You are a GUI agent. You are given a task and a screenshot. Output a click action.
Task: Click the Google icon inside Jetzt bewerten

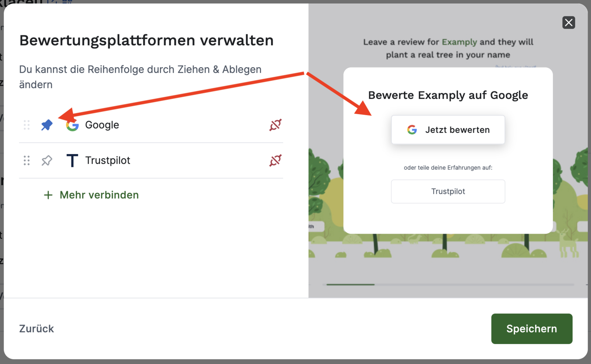click(x=411, y=130)
